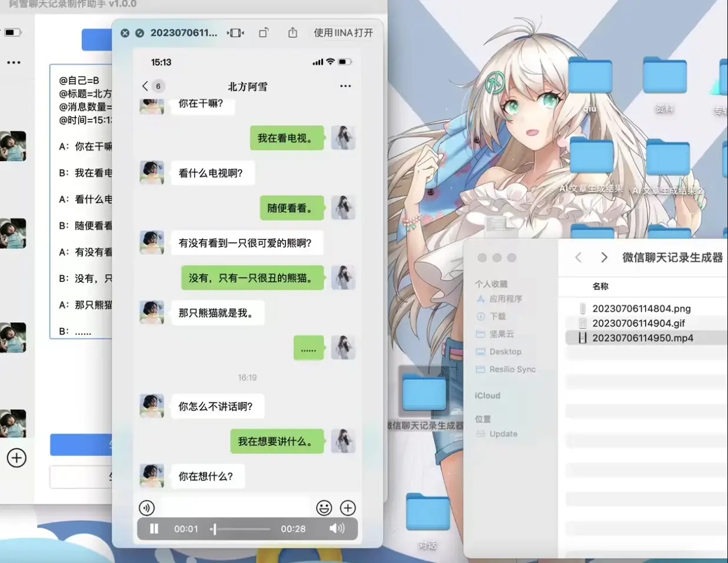728x563 pixels.
Task: Click the message bubble 你怎么不讲话啊?
Action: (x=217, y=407)
